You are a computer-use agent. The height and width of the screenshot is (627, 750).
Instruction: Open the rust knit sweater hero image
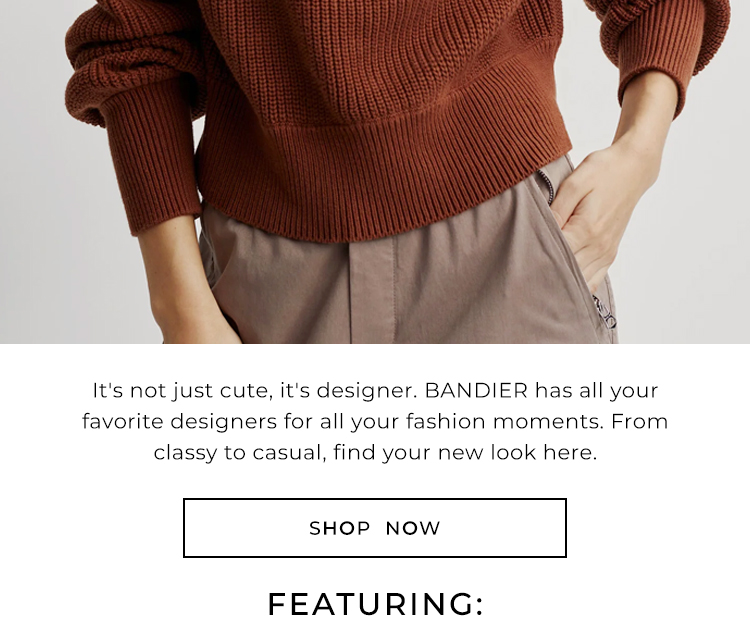pos(375,172)
